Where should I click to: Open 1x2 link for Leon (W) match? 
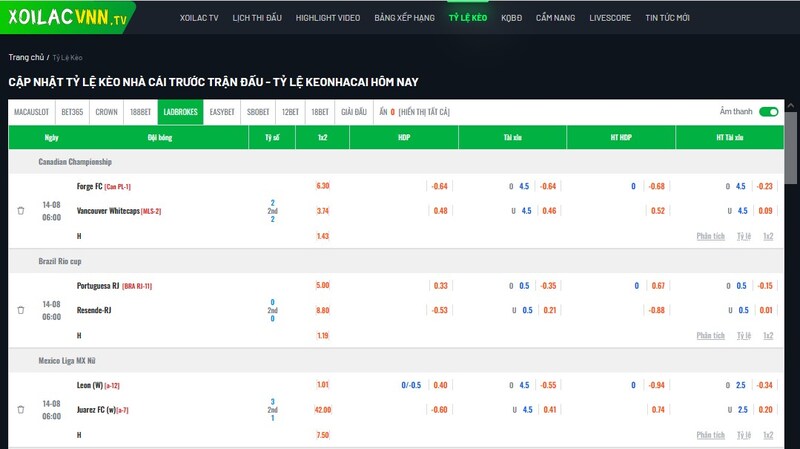pos(768,435)
